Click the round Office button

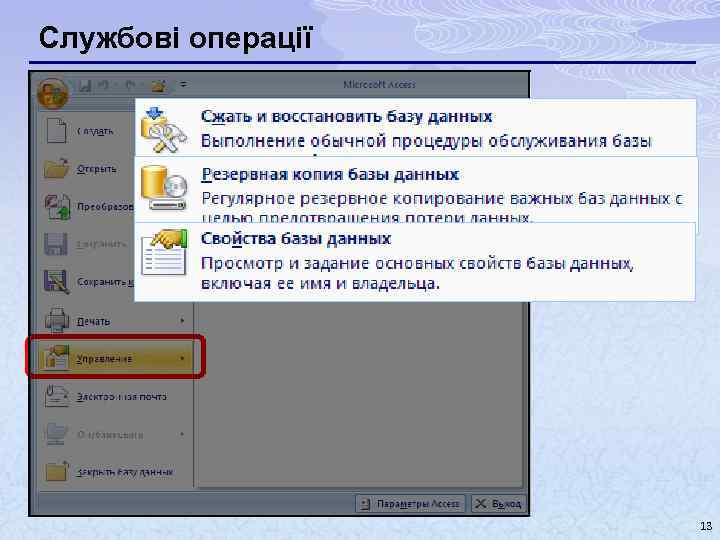pos(52,93)
